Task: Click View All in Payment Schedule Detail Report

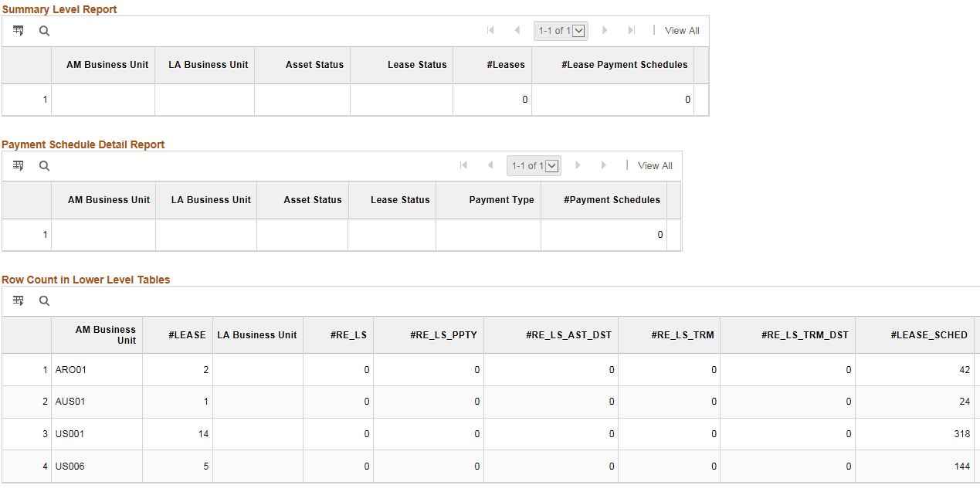Action: click(x=654, y=165)
